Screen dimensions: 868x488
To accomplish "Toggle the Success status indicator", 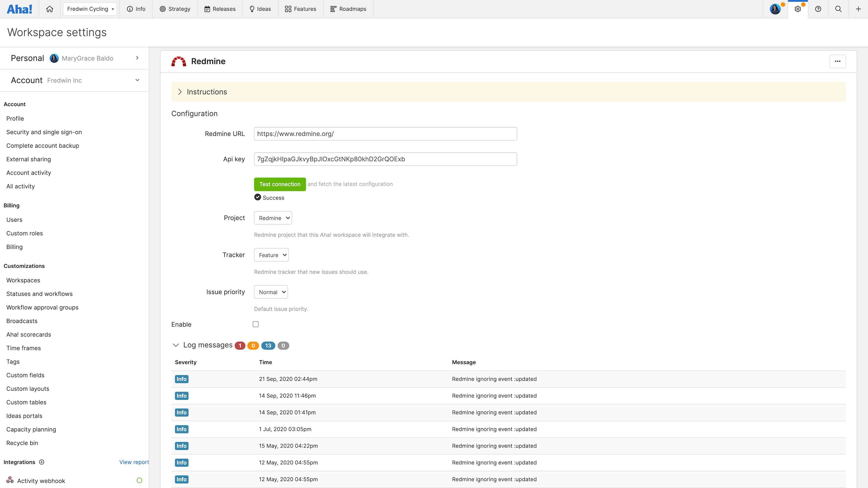I will point(258,197).
